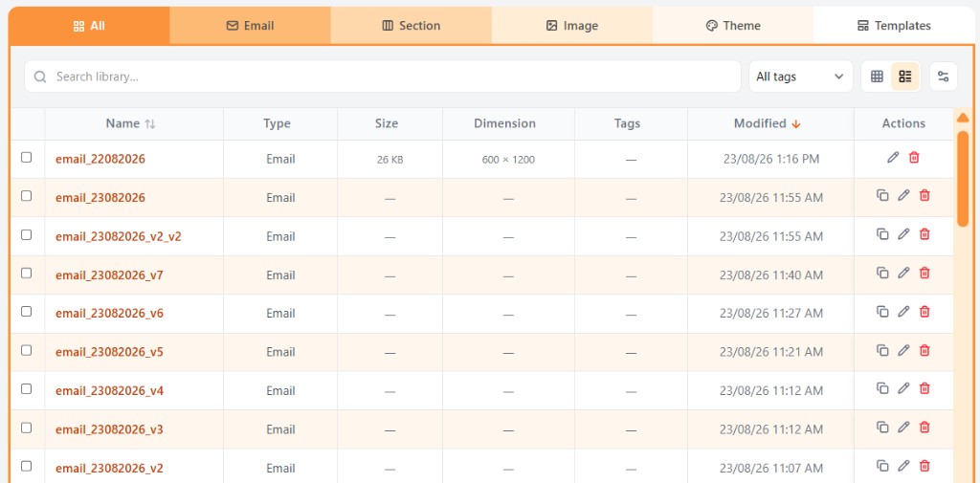The height and width of the screenshot is (483, 980).
Task: Delete email_23082026_v2 trash icon
Action: pos(925,466)
